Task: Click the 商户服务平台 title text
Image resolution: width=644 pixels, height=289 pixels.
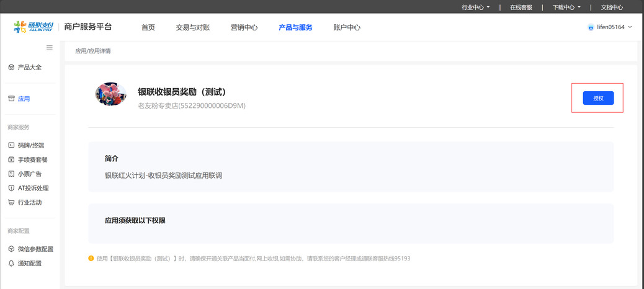Action: pyautogui.click(x=88, y=27)
